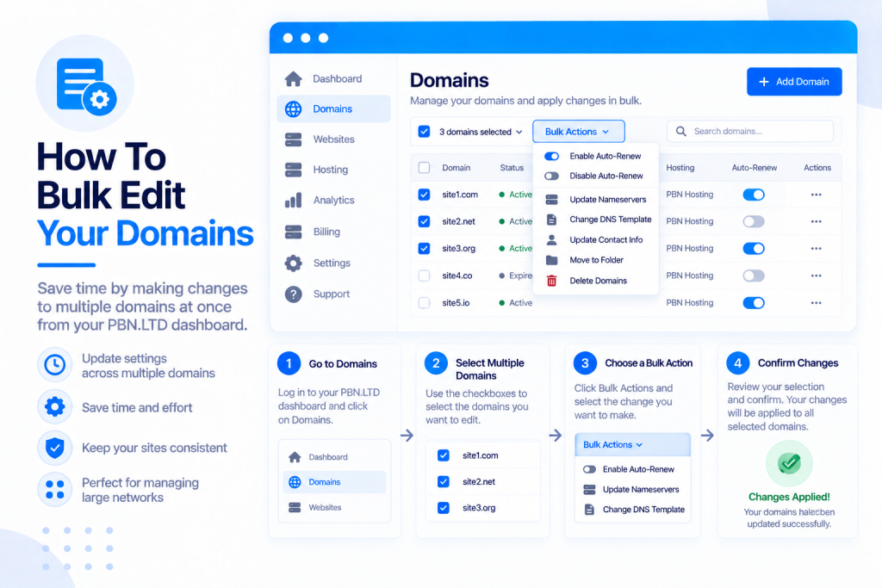Click Update Nameservers server icon in main dropdown
The width and height of the screenshot is (882, 588).
pyautogui.click(x=552, y=200)
